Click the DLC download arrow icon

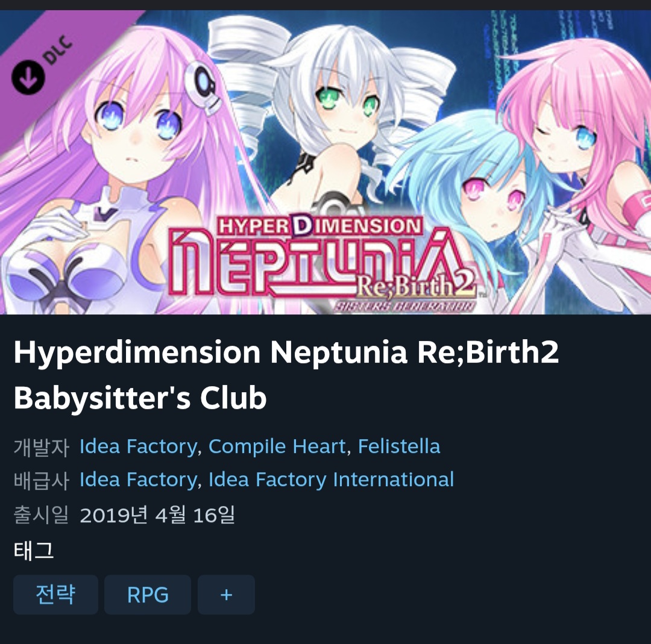(x=28, y=77)
